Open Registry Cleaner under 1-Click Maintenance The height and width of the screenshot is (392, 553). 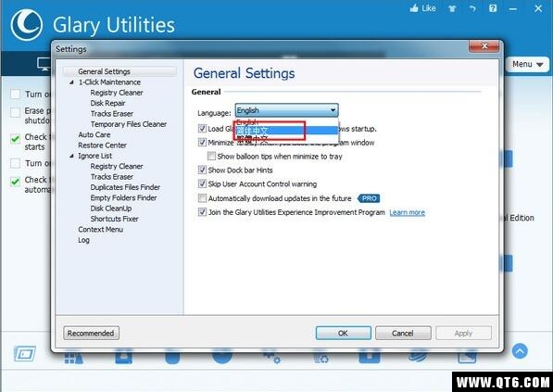117,93
